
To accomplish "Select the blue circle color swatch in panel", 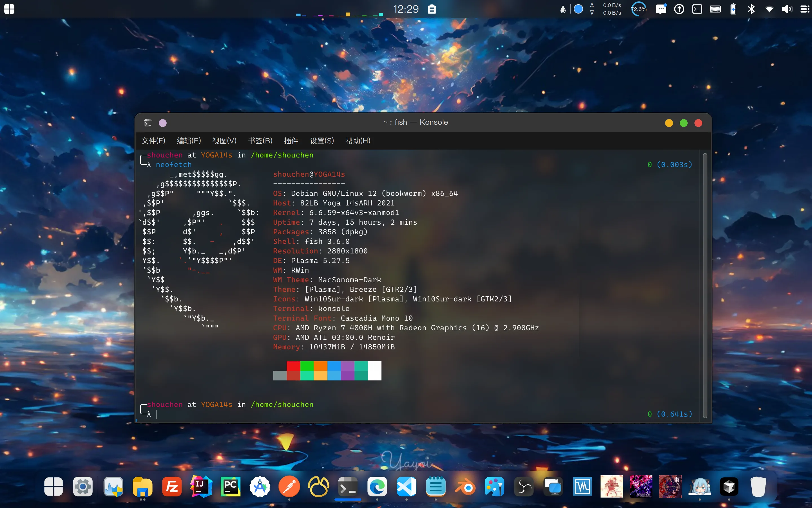I will click(x=579, y=9).
